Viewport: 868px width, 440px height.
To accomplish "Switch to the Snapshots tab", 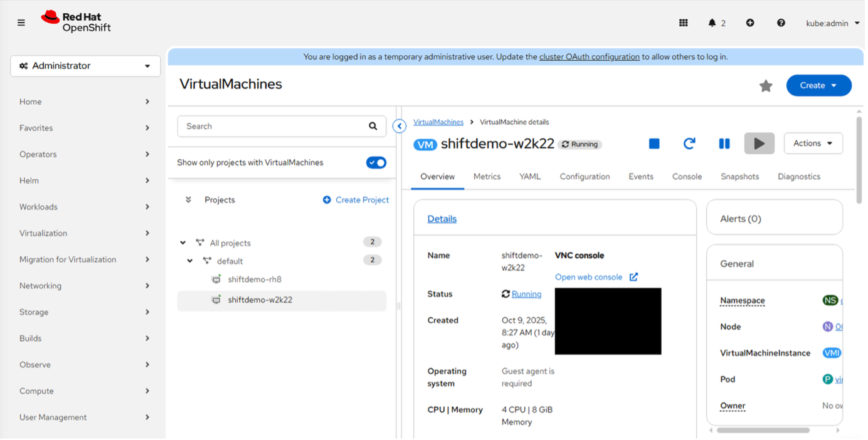I will tap(739, 177).
